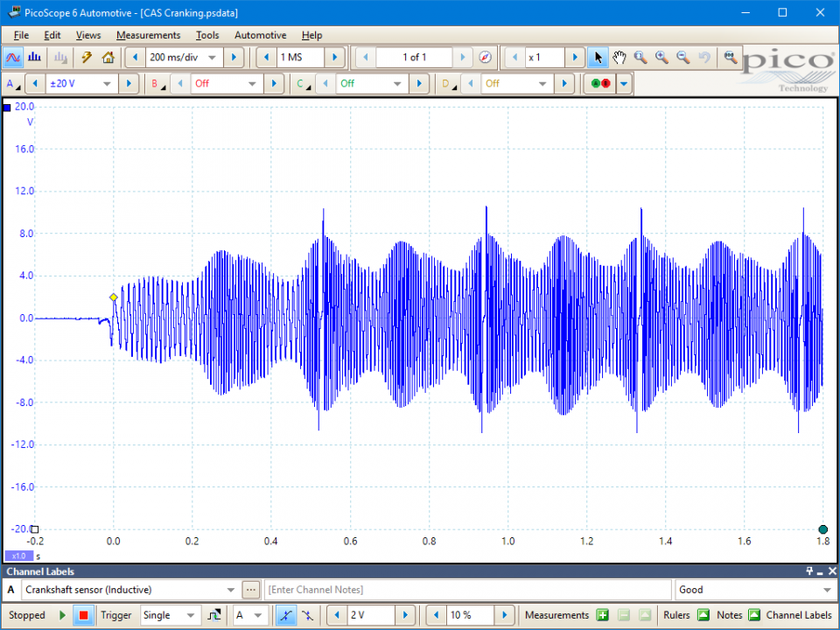Click the Zoom out magnifier icon
The height and width of the screenshot is (630, 840).
pyautogui.click(x=682, y=58)
